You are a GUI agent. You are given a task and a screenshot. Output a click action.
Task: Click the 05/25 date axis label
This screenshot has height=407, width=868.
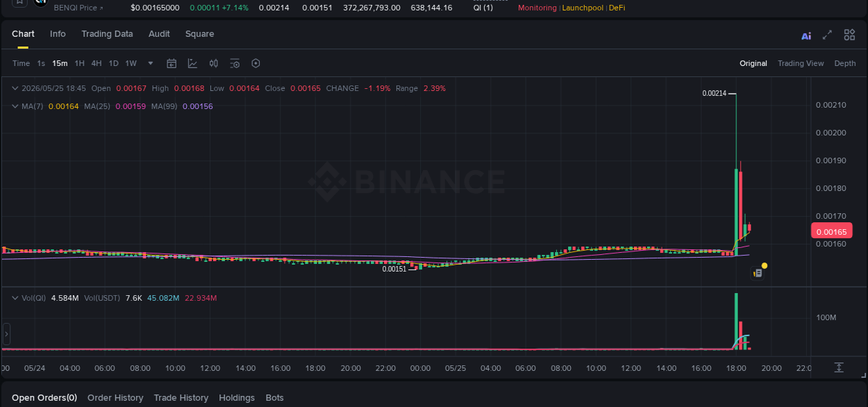pos(455,368)
